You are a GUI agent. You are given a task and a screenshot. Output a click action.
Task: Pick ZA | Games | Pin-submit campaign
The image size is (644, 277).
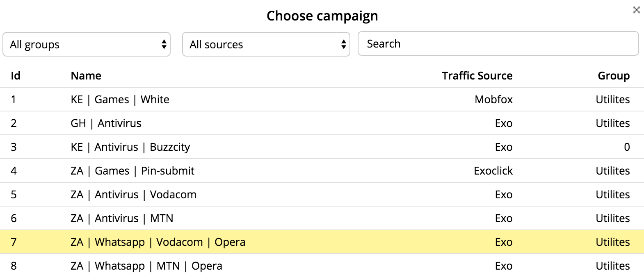tap(322, 171)
